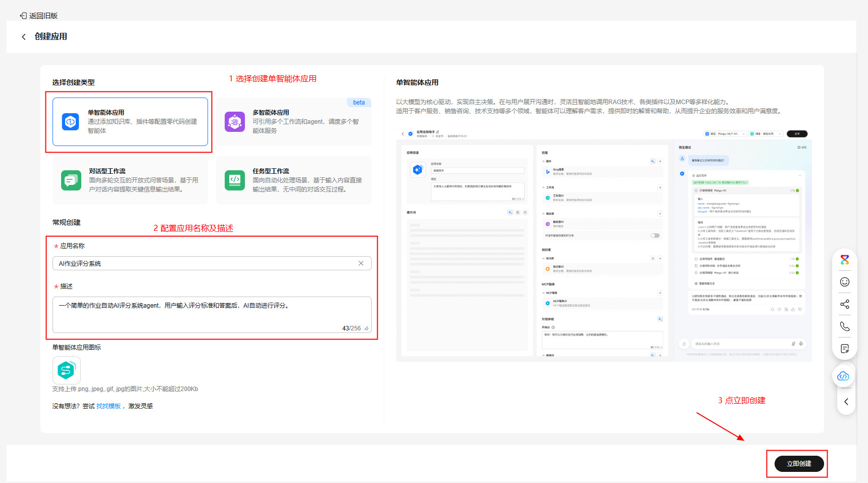868x483 pixels.
Task: Click the 选择创建类型 section heading
Action: tap(74, 82)
